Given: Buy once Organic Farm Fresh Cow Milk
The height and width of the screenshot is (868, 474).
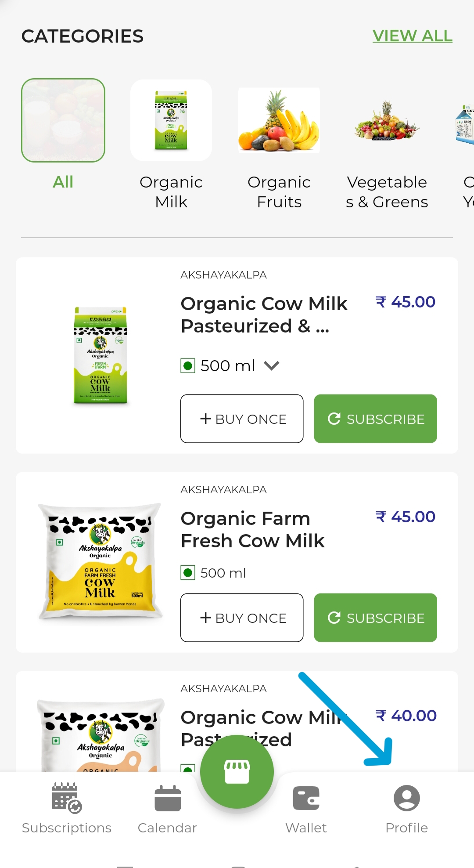Looking at the screenshot, I should tap(242, 618).
